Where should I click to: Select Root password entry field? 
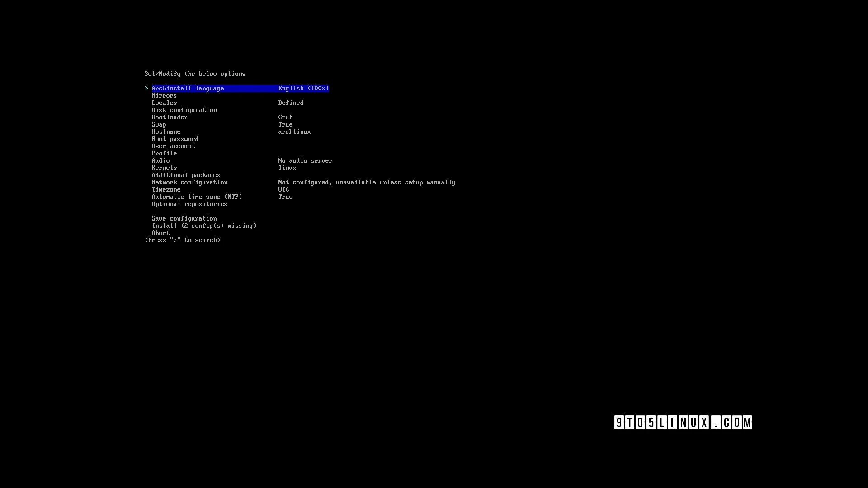tap(175, 138)
